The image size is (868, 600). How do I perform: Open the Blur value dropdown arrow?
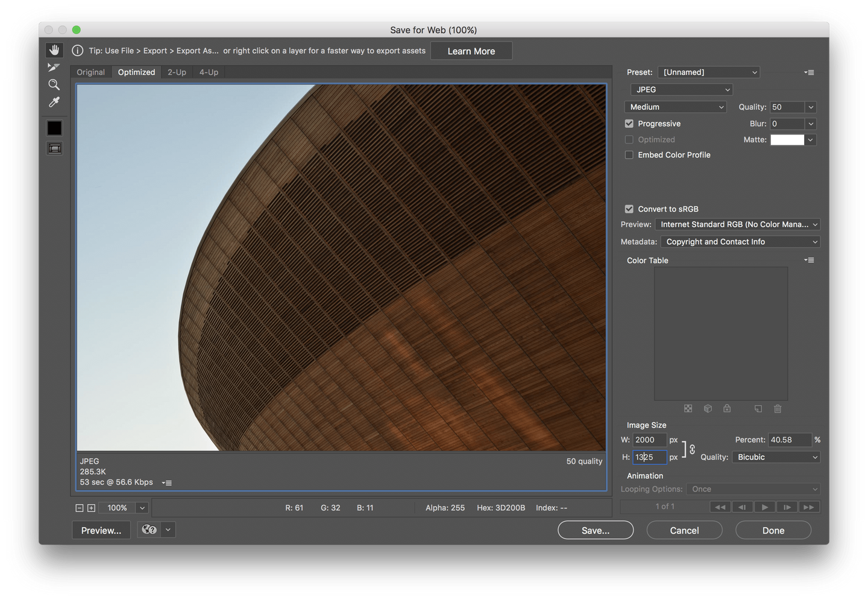coord(811,124)
